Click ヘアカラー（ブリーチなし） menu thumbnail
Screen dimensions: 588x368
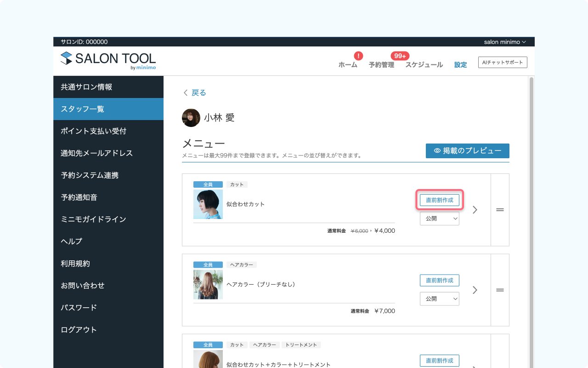pyautogui.click(x=208, y=284)
